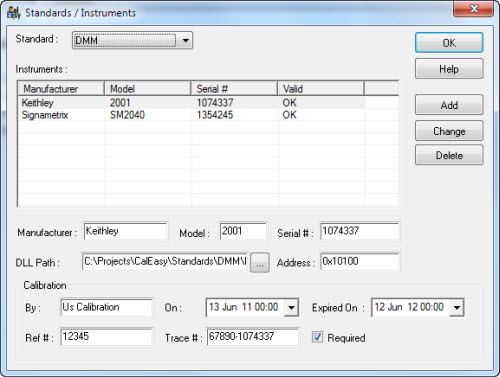
Task: Focus the Trace # field
Action: (x=253, y=337)
